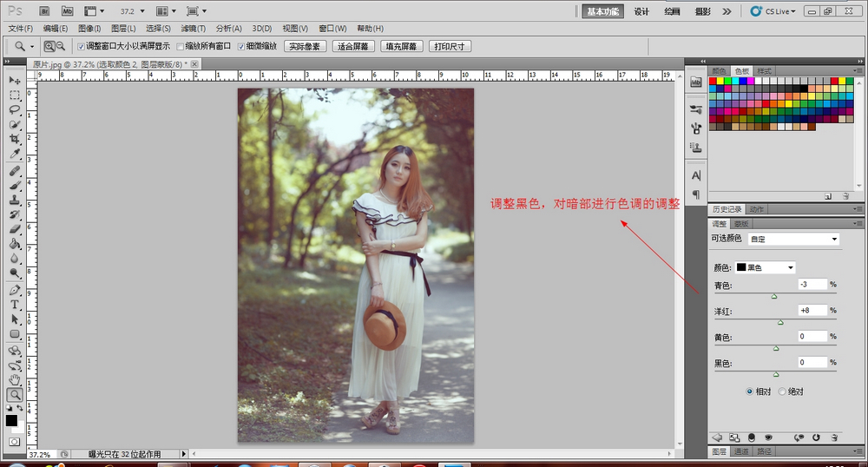Swap foreground and background colors

(x=20, y=408)
